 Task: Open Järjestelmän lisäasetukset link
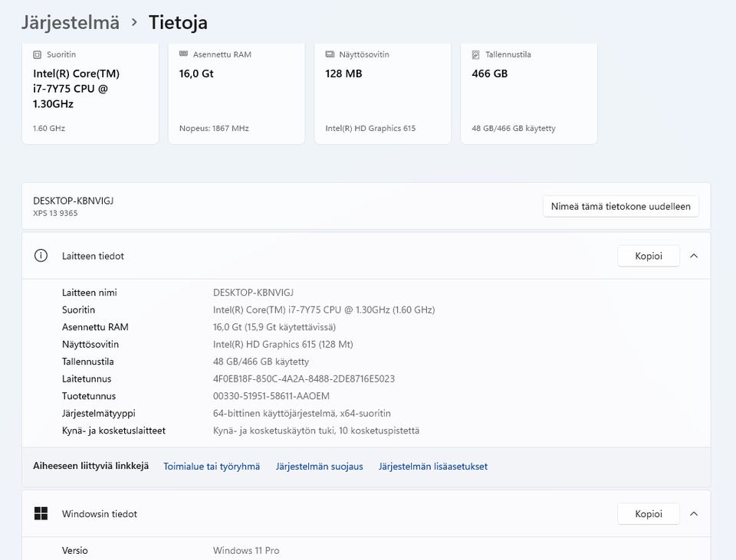pyautogui.click(x=432, y=467)
